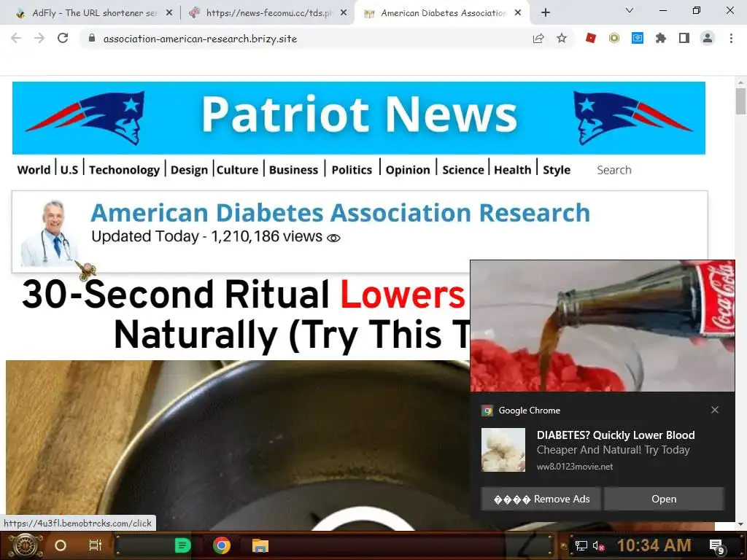The image size is (747, 560).
Task: Go to the Style section
Action: point(557,170)
